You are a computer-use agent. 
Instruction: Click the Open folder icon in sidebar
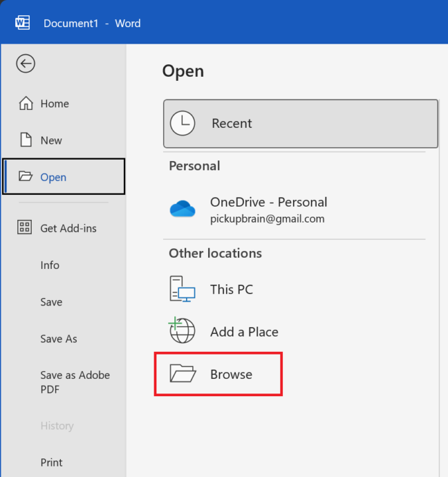(26, 176)
